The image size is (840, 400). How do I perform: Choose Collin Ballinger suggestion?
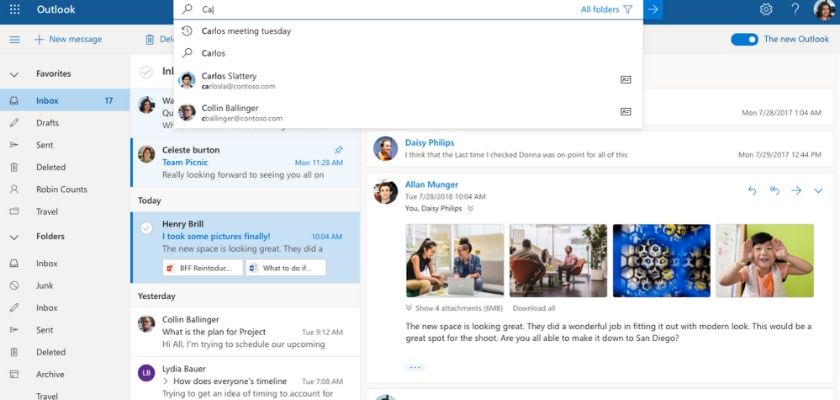408,112
